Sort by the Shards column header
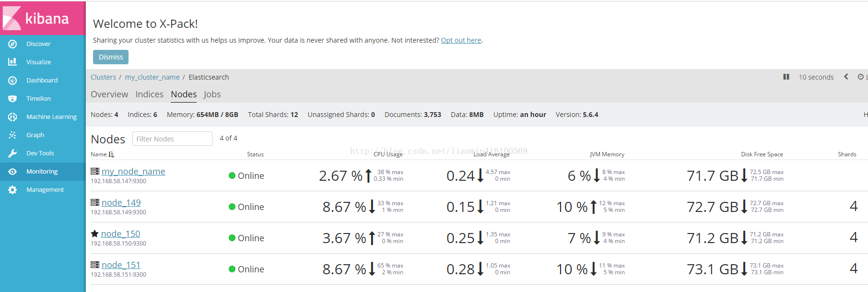Screen dimensions: 868x292 click(x=847, y=154)
